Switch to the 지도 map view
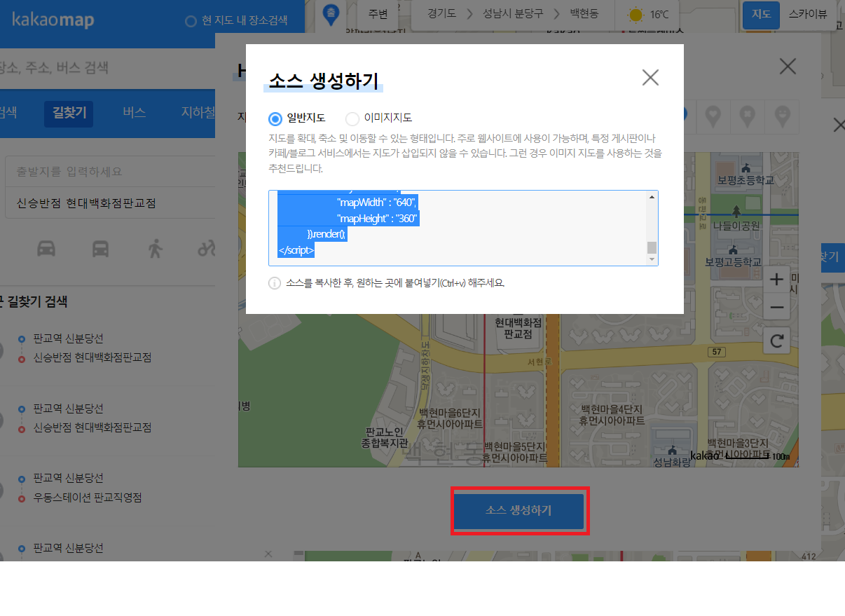The height and width of the screenshot is (616, 845). pos(761,14)
